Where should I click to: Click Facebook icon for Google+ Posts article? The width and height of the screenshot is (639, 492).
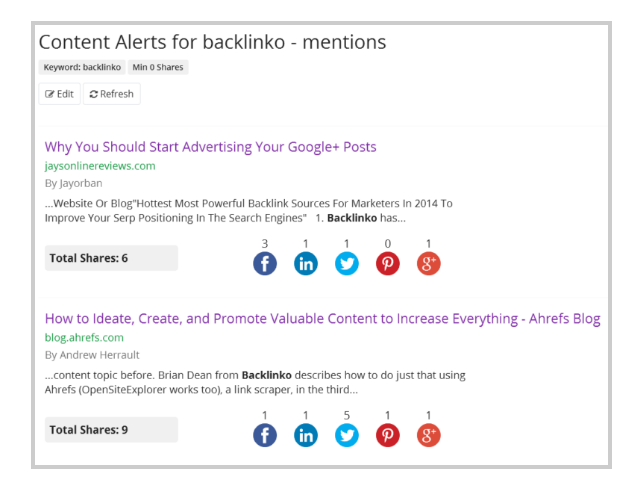click(265, 263)
